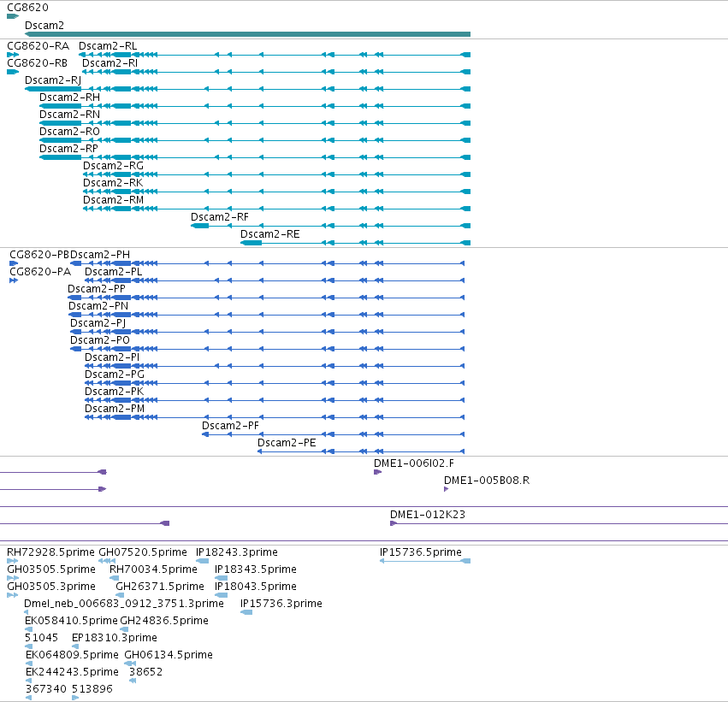728x702 pixels.
Task: Select the IP18043.5prime EST label
Action: 256,587
